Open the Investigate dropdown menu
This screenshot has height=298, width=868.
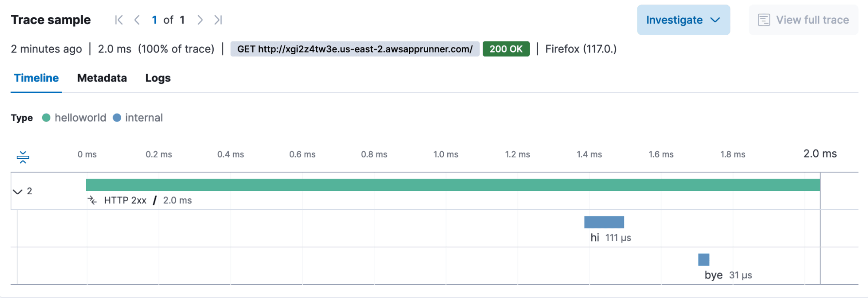click(683, 20)
